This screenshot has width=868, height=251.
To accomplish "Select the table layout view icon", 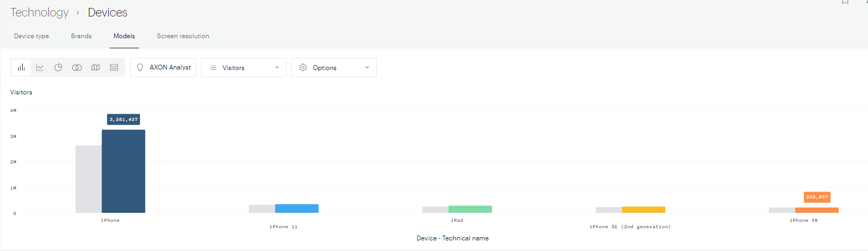I will click(114, 67).
